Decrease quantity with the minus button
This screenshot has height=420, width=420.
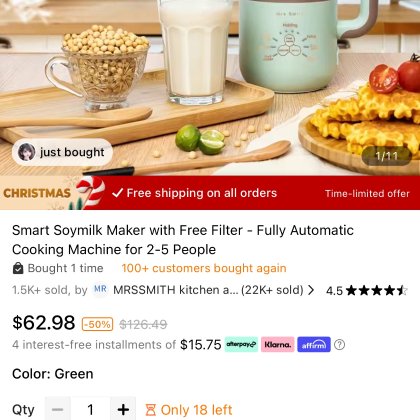click(58, 409)
